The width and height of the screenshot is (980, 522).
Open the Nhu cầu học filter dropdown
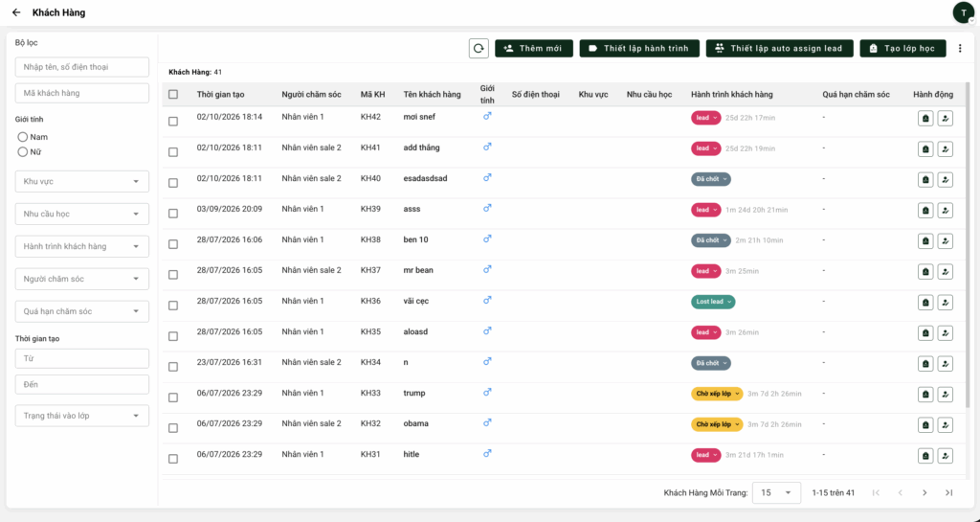coord(82,214)
